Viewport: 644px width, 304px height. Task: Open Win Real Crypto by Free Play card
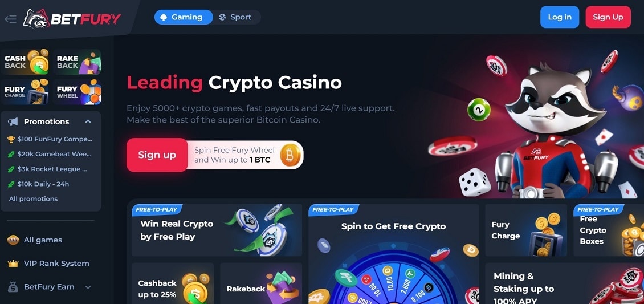coord(217,230)
